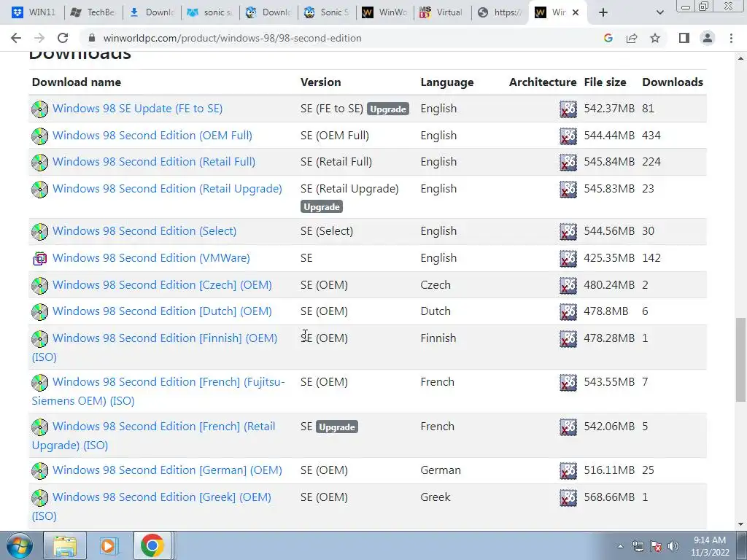Click the Download name column header
The height and width of the screenshot is (560, 747).
pyautogui.click(x=76, y=82)
